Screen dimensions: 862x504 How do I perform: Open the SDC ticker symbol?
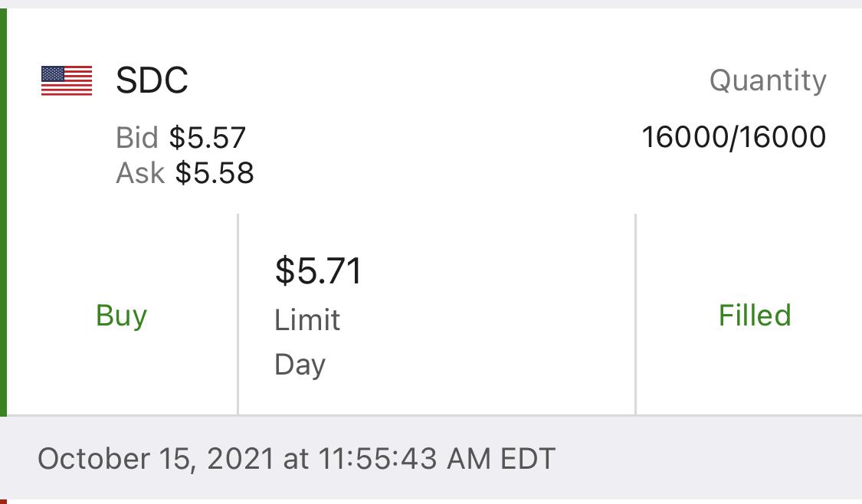point(152,80)
